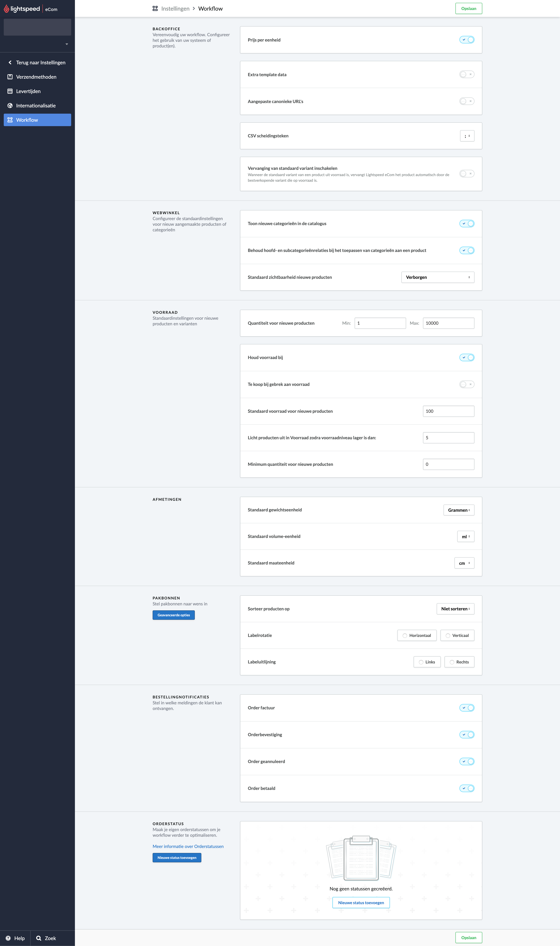Enable Vervanging van standaard variant
The width and height of the screenshot is (560, 946).
coord(467,174)
